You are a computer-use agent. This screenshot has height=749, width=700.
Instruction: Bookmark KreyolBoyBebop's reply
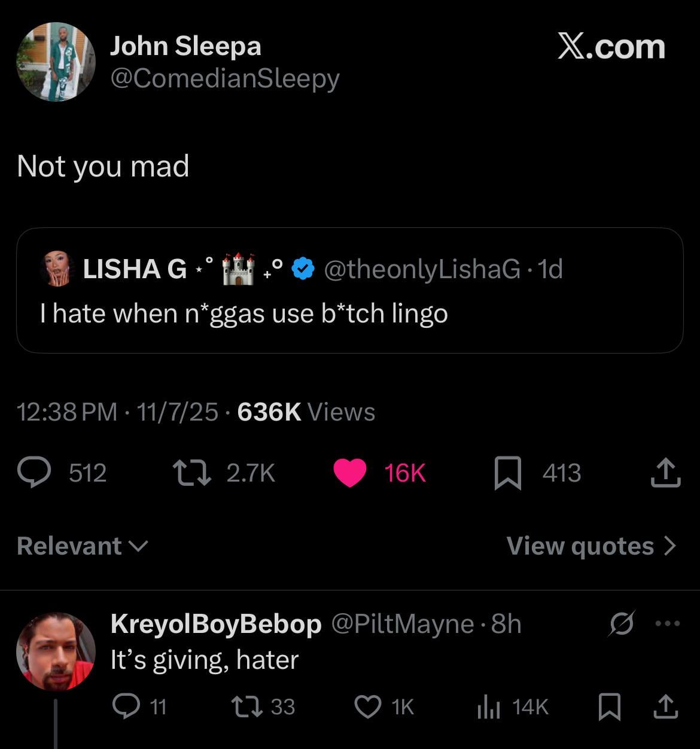tap(608, 707)
